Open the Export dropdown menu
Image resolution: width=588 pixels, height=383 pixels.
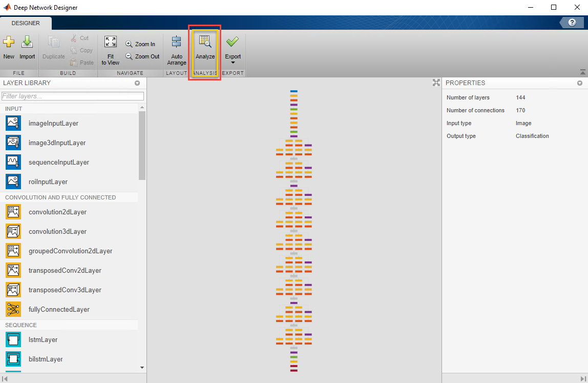(x=233, y=63)
